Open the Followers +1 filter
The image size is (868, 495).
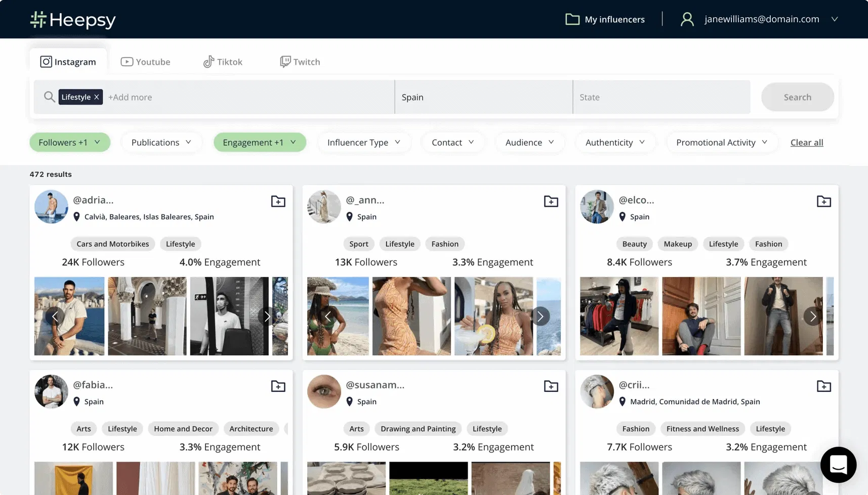pos(70,143)
